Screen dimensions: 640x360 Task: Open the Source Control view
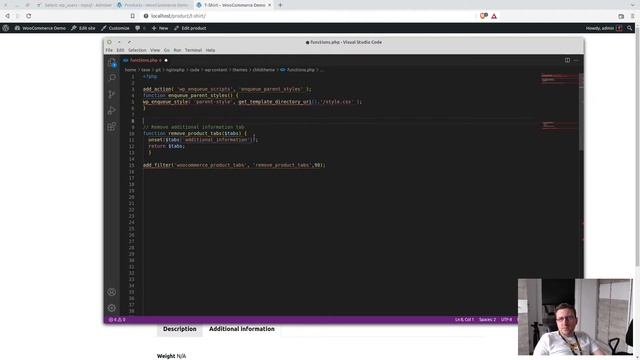(112, 94)
